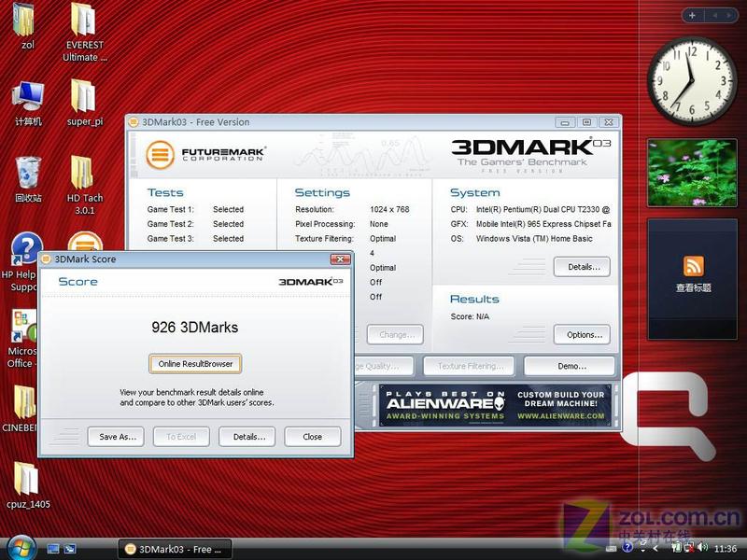This screenshot has width=747, height=560.
Task: Click the To Excel button
Action: pos(181,437)
